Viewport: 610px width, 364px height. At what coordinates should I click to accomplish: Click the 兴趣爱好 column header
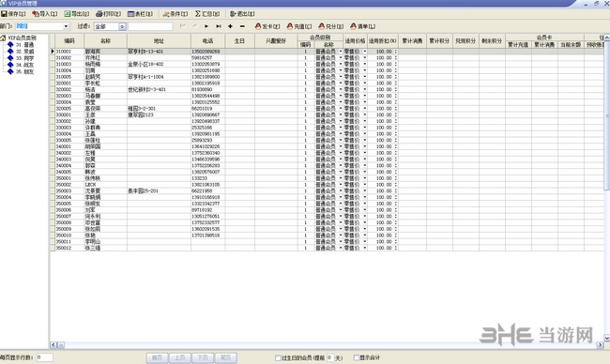(x=276, y=41)
